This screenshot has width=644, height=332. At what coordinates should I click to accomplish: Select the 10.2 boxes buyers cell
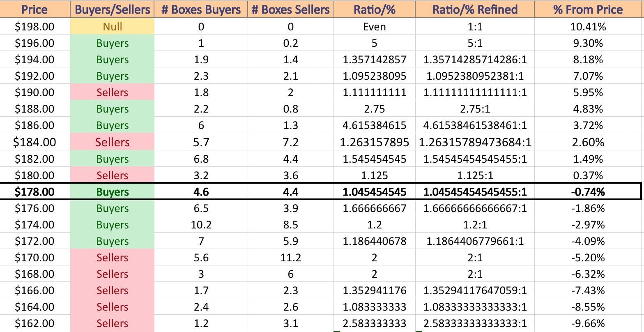click(x=201, y=225)
